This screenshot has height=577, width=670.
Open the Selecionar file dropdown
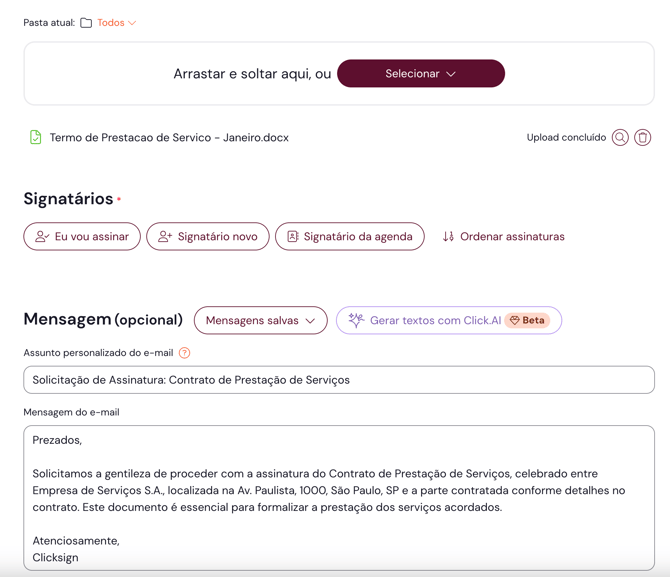(x=420, y=74)
